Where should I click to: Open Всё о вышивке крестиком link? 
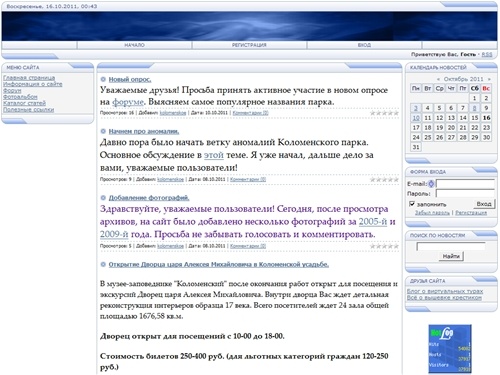444,297
